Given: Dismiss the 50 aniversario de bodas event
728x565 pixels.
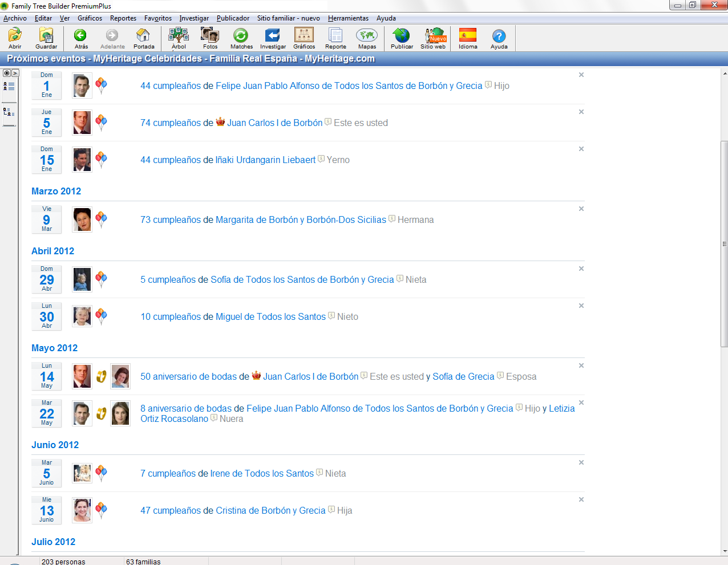Looking at the screenshot, I should click(x=581, y=365).
